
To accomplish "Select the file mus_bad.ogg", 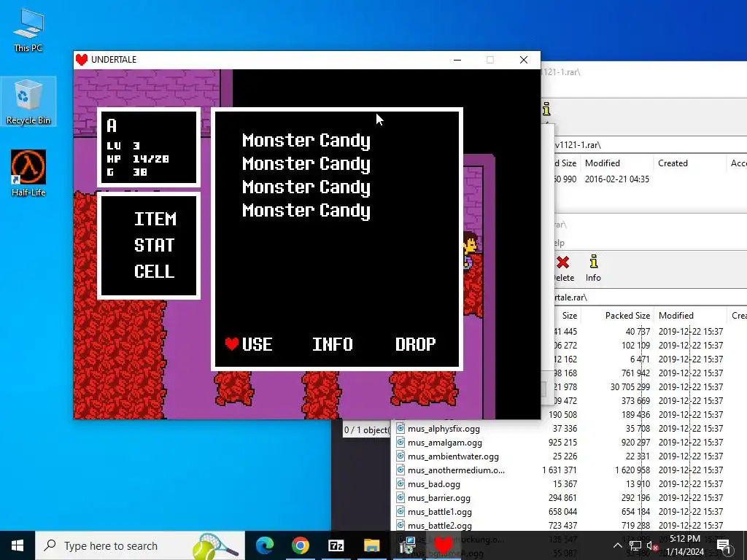I will [434, 484].
